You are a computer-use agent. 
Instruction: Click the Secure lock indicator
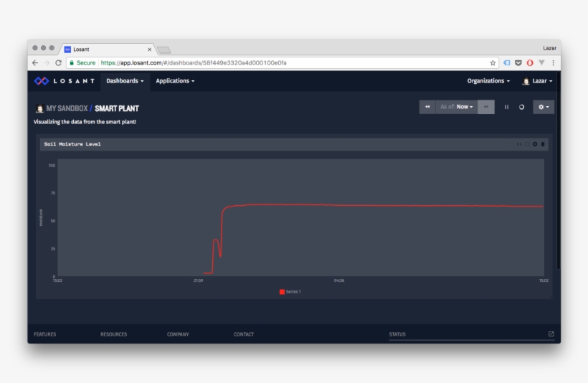pyautogui.click(x=82, y=63)
